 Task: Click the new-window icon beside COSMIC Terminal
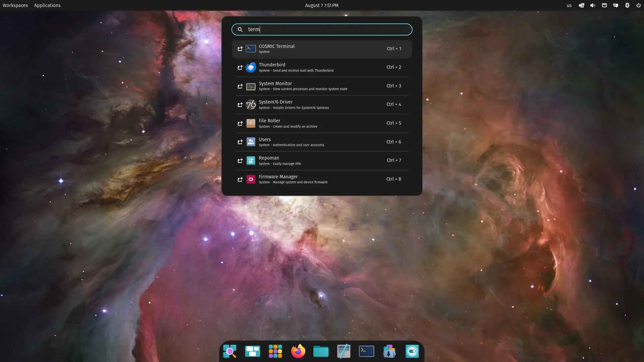[x=240, y=49]
